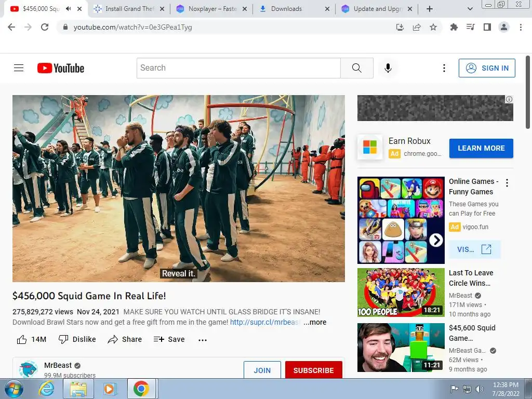Screen dimensions: 532x399
Task: Open Chrome three-dot main menu
Action: [521, 27]
